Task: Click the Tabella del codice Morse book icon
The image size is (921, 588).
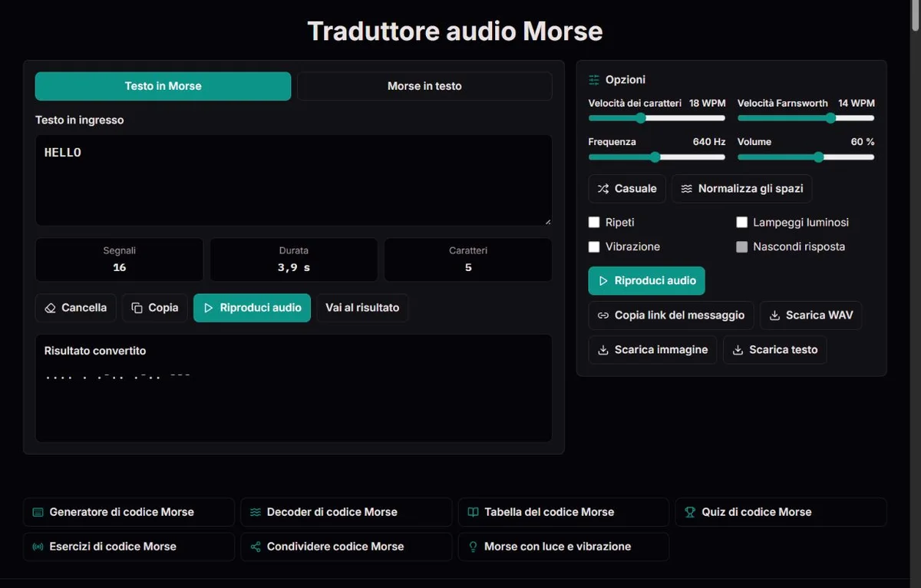Action: [474, 512]
